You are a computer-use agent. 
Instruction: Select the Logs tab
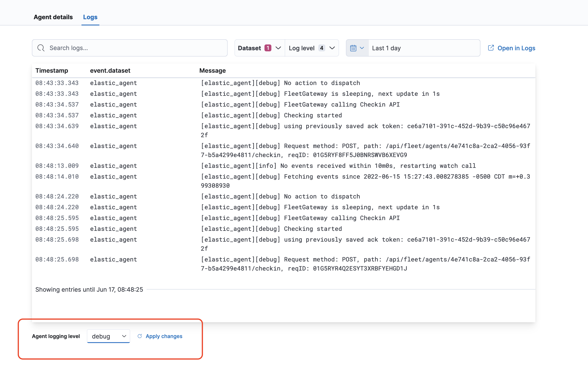[x=90, y=17]
